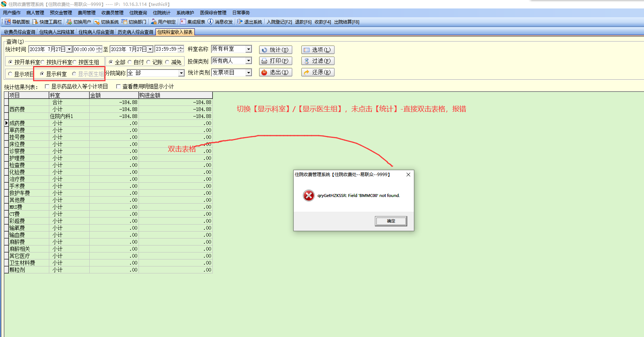Click the 打印(P) print button
Viewport: 644px width, 337px height.
click(x=276, y=61)
